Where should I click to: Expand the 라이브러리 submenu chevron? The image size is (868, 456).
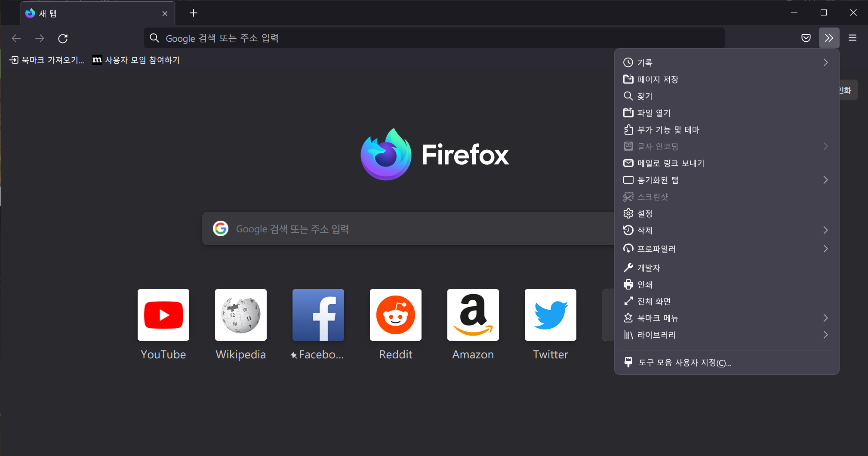[x=825, y=335]
